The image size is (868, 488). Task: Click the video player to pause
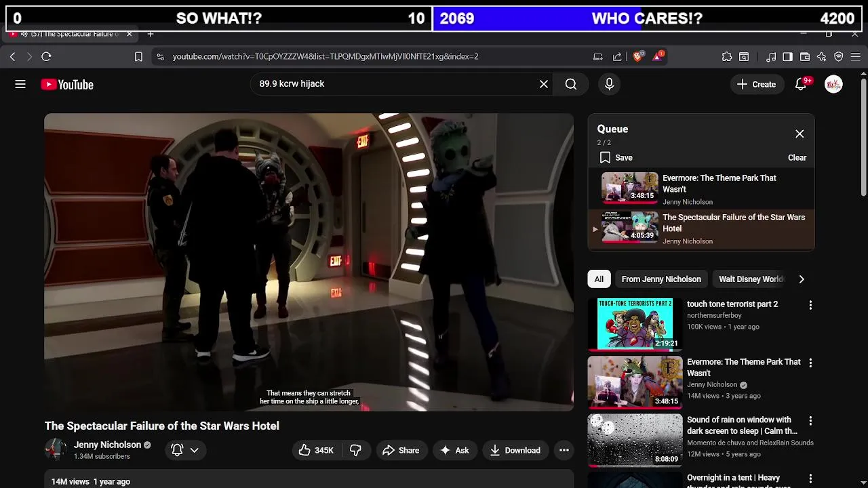pos(309,262)
